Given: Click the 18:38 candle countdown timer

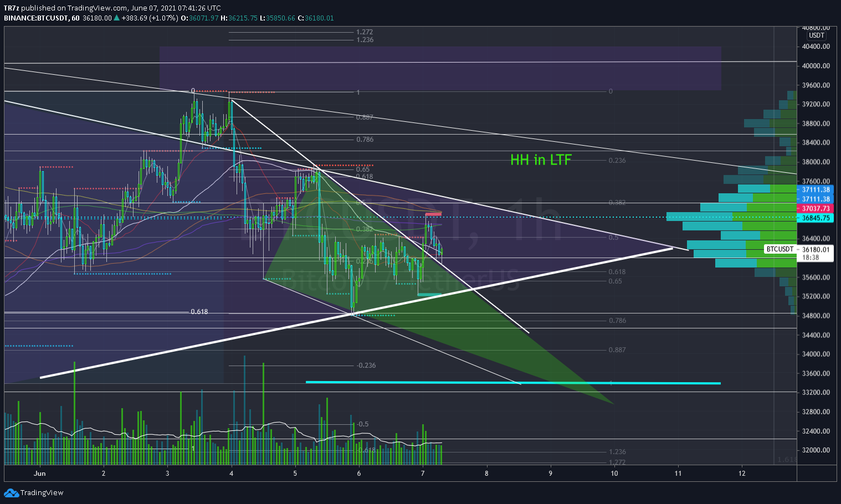Looking at the screenshot, I should click(x=811, y=258).
